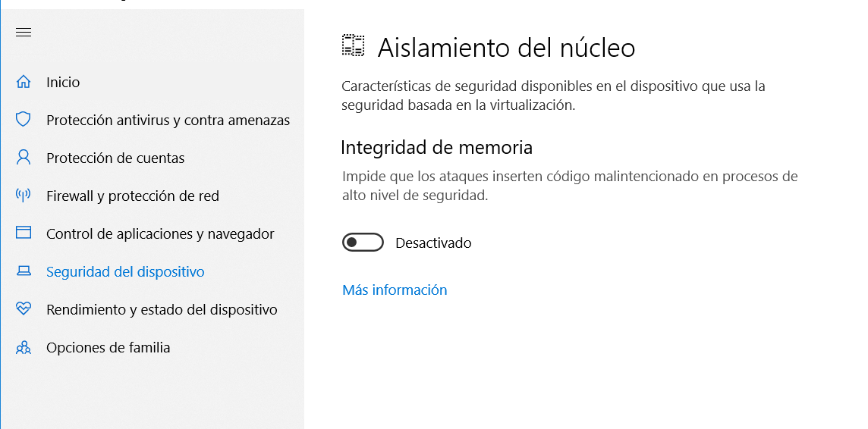868x429 pixels.
Task: Enable the Integridad de memoria toggle
Action: pos(363,243)
